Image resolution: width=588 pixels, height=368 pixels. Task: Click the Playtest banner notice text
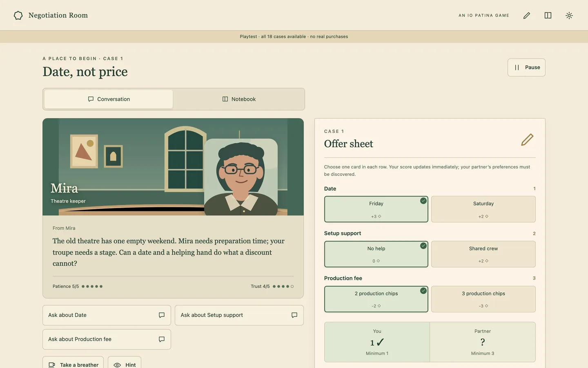[x=294, y=37]
